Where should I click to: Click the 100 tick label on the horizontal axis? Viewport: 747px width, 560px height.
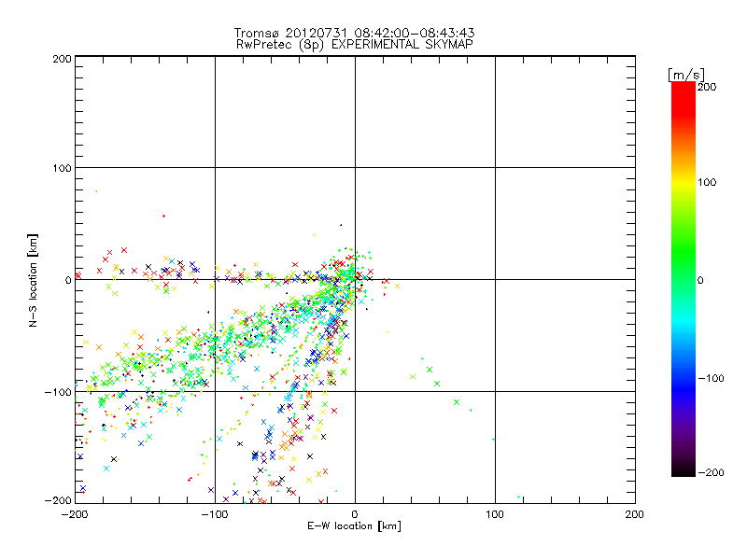click(495, 514)
